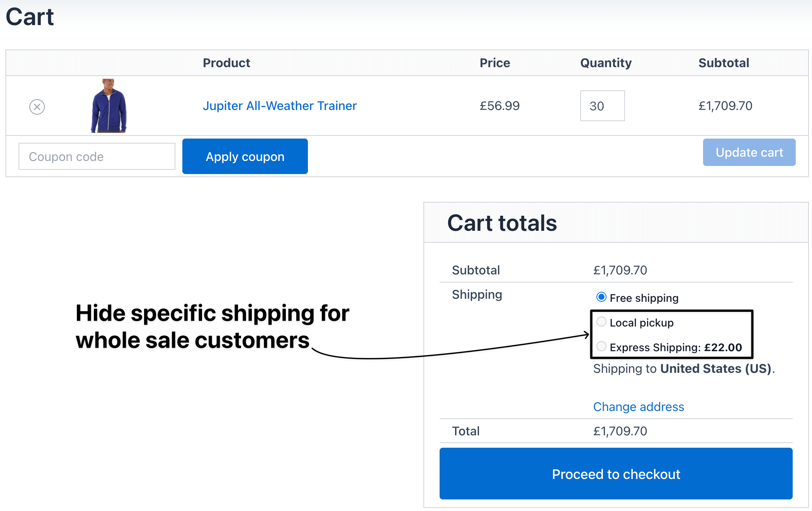Open the Change address link

pyautogui.click(x=638, y=407)
